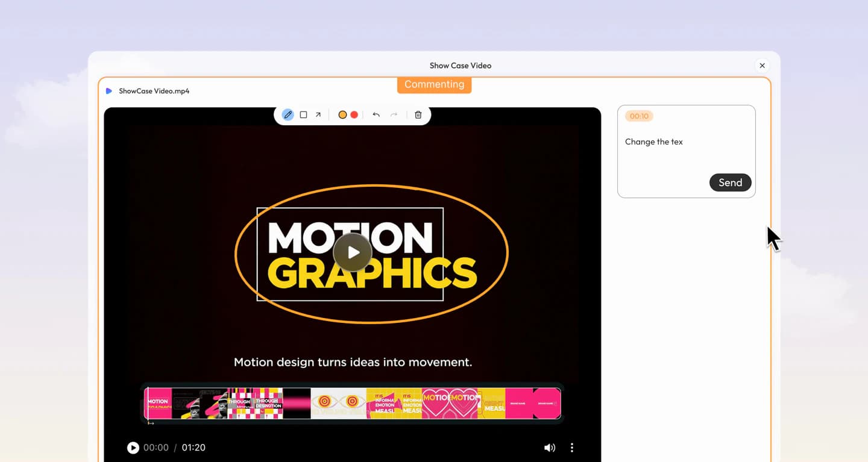Screen dimensions: 868x462
Task: Select the arrow annotation tool
Action: coord(318,114)
